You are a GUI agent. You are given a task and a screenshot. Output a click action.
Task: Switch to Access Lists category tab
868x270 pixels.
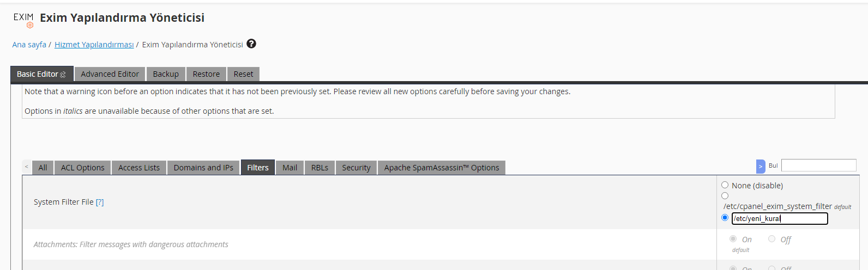(x=139, y=168)
